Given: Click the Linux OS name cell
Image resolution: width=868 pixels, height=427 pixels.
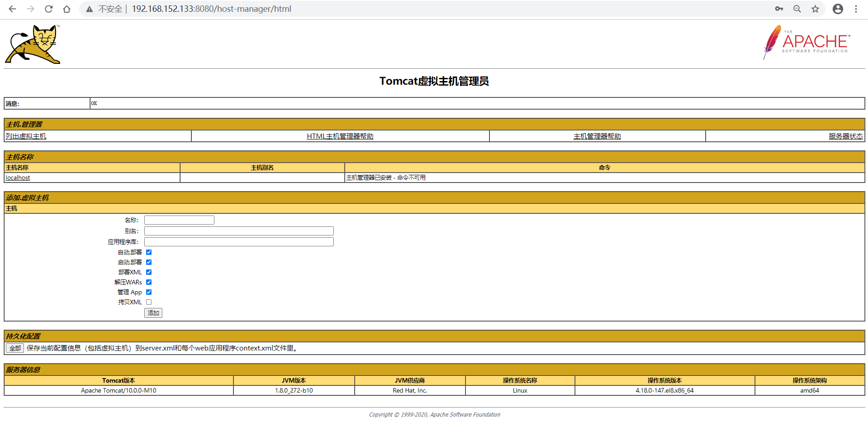Looking at the screenshot, I should coord(520,390).
